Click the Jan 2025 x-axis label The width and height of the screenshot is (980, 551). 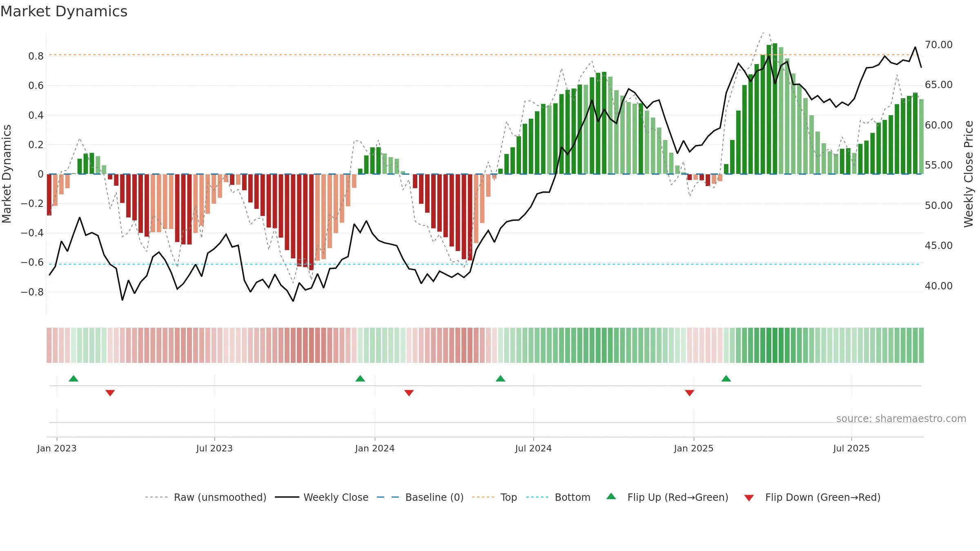pyautogui.click(x=694, y=448)
